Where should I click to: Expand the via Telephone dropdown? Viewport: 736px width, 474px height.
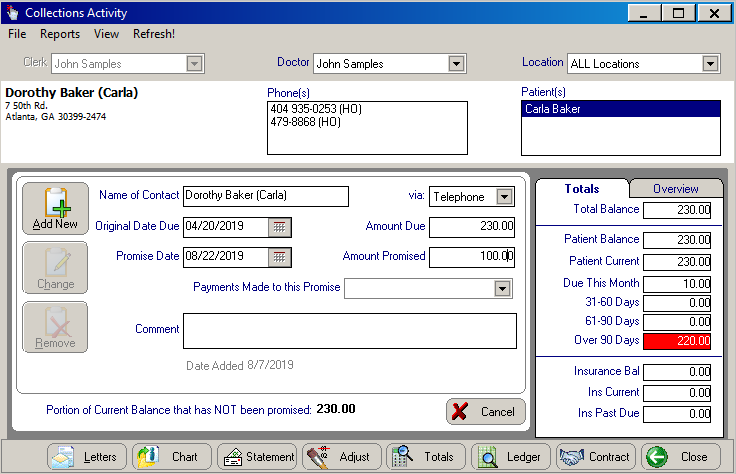[x=505, y=197]
